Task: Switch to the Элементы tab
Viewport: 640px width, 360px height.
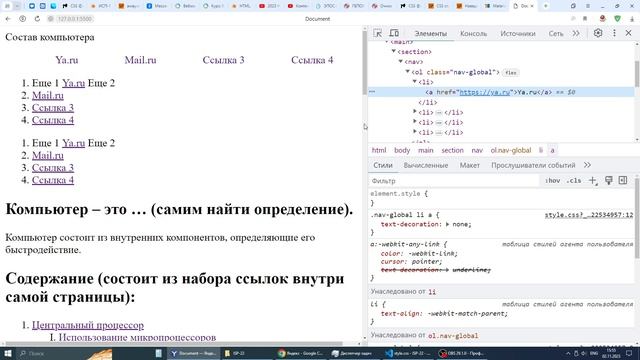Action: click(431, 33)
